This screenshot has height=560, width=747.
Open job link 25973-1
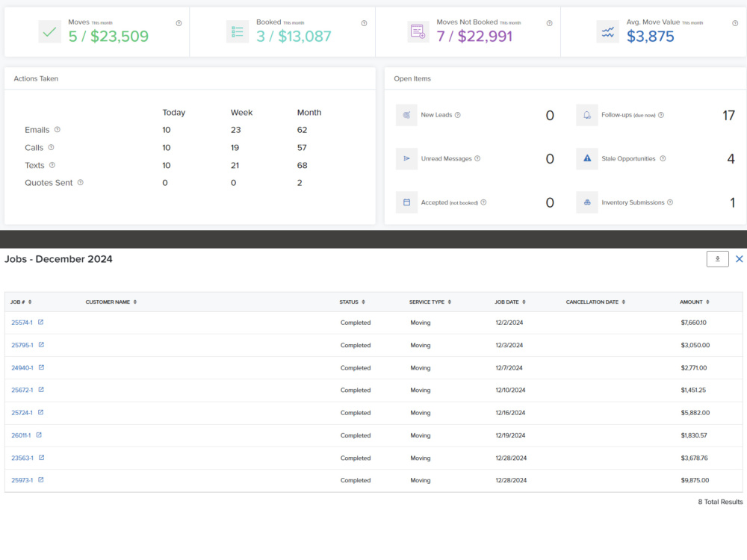pyautogui.click(x=22, y=480)
